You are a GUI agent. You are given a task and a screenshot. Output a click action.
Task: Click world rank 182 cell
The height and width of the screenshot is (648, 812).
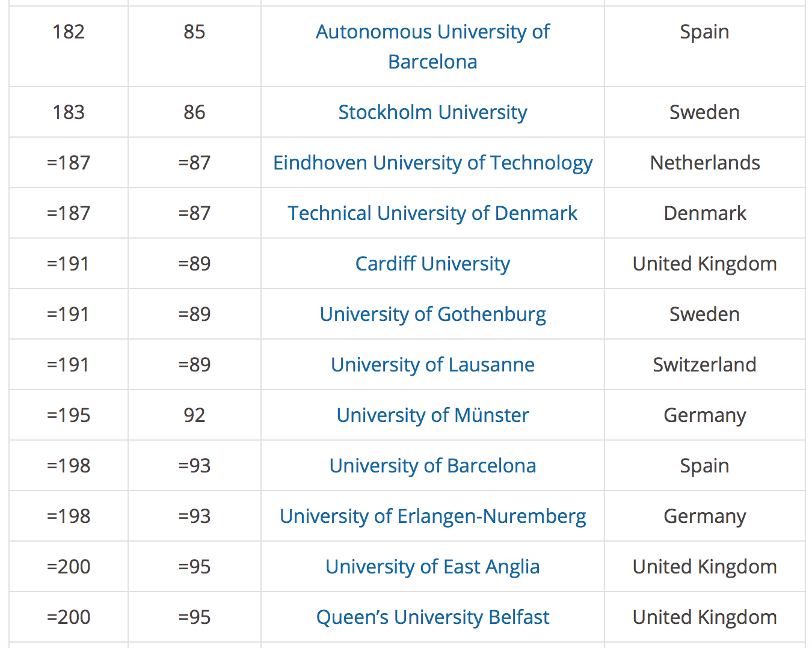[69, 32]
